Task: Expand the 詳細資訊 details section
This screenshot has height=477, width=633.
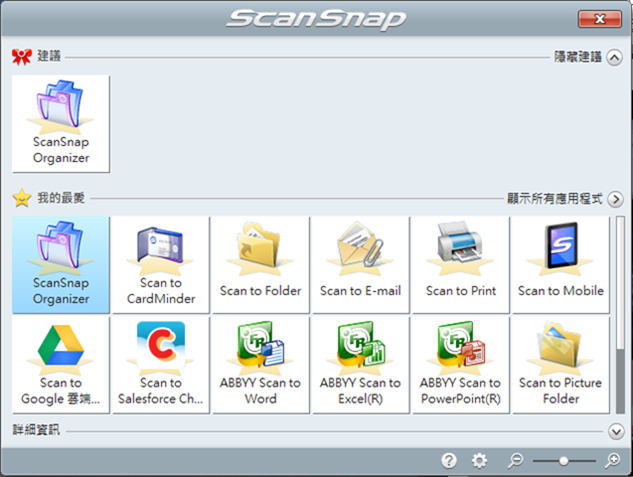Action: (616, 431)
